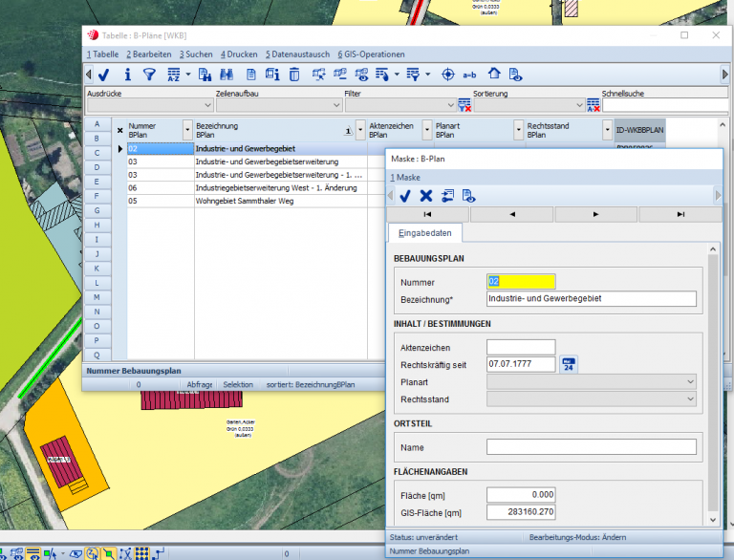Open the Ausdrücke dropdown
The image size is (734, 560).
click(150, 105)
